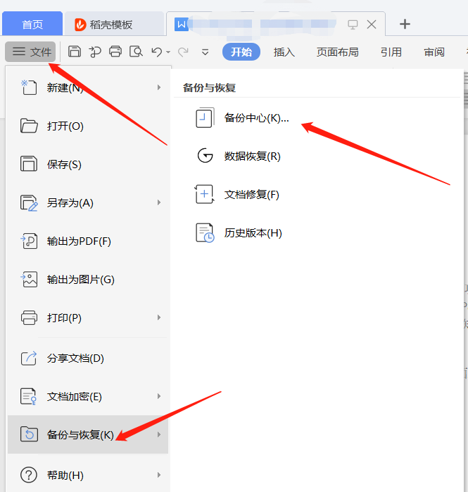Viewport: 468px width, 496px height.
Task: Click the undo arrow icon
Action: 157,52
